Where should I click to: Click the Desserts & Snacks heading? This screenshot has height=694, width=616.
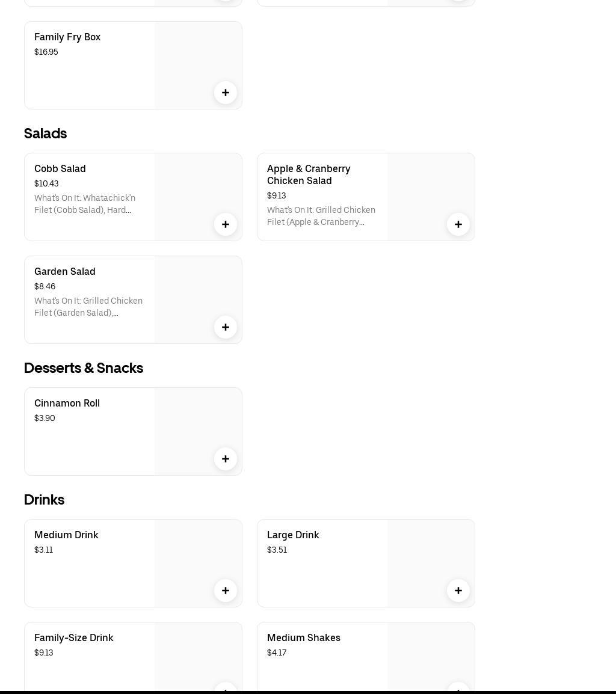(84, 368)
